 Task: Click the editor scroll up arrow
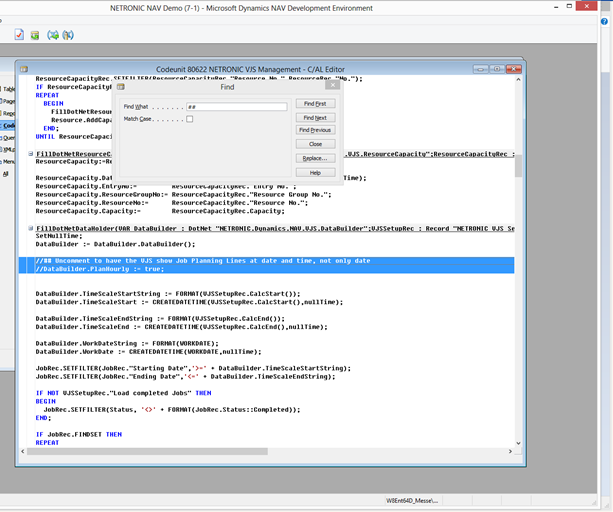(518, 79)
